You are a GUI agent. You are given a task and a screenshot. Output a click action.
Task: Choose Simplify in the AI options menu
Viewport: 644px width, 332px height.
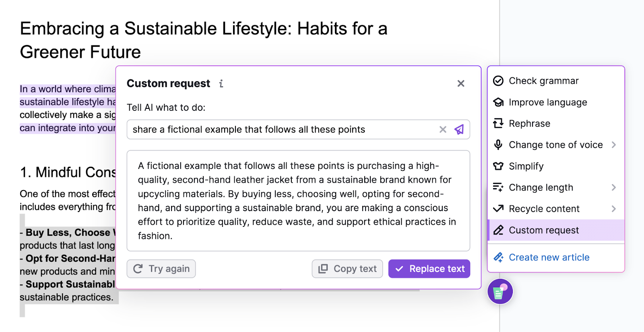(526, 166)
